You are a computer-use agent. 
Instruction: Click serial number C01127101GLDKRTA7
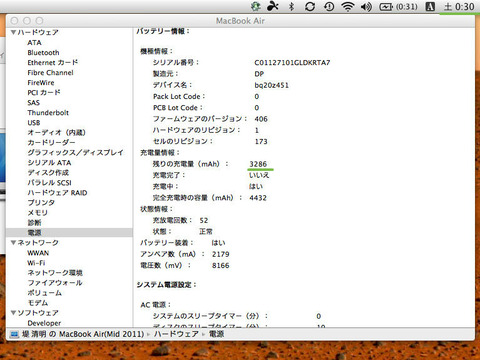pyautogui.click(x=292, y=63)
